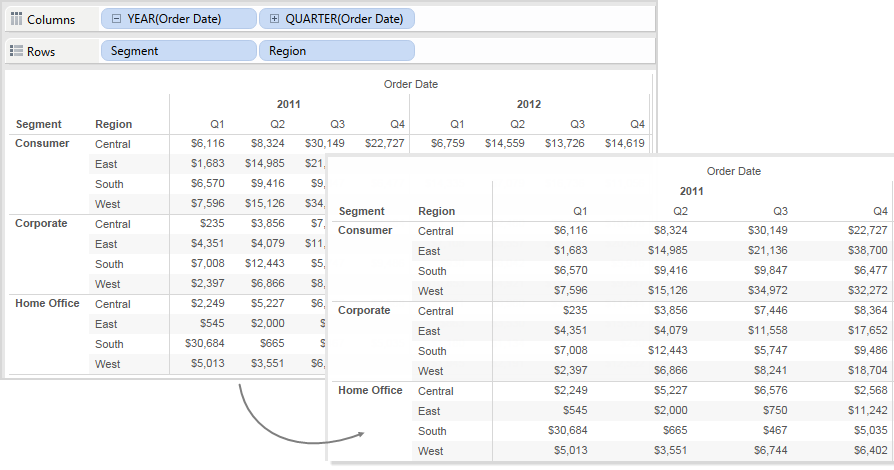Select the Home Office label in front table
This screenshot has height=470, width=894.
pyautogui.click(x=370, y=390)
